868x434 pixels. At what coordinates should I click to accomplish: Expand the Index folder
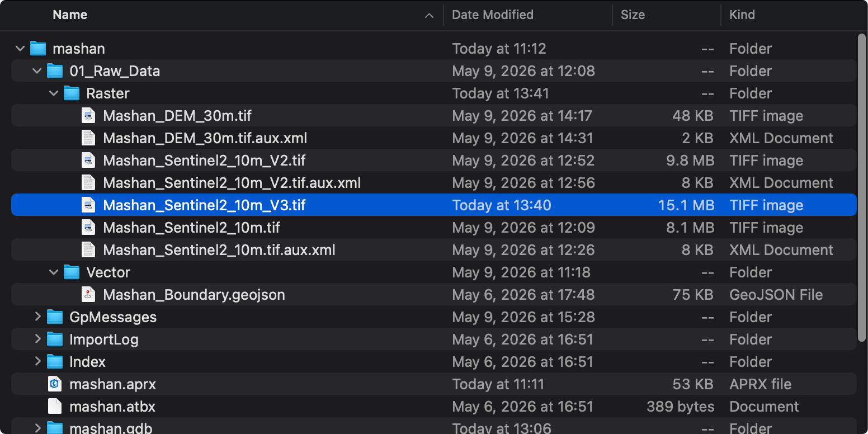pos(37,361)
